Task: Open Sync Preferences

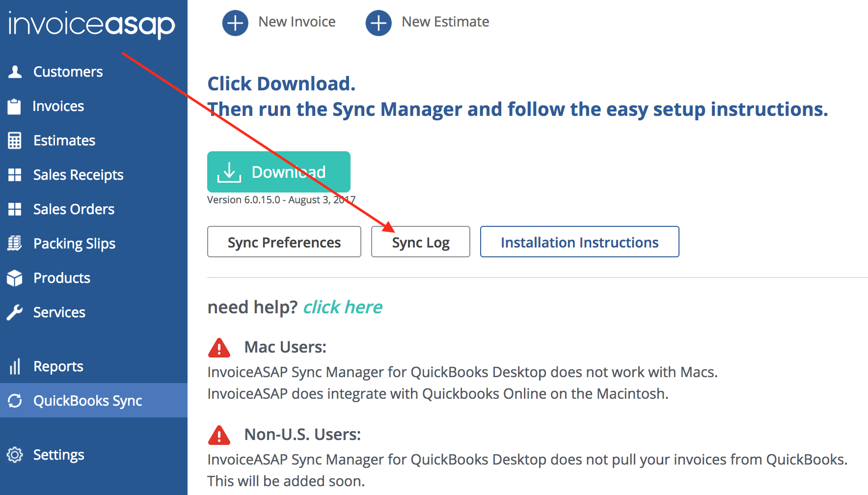Action: 284,242
